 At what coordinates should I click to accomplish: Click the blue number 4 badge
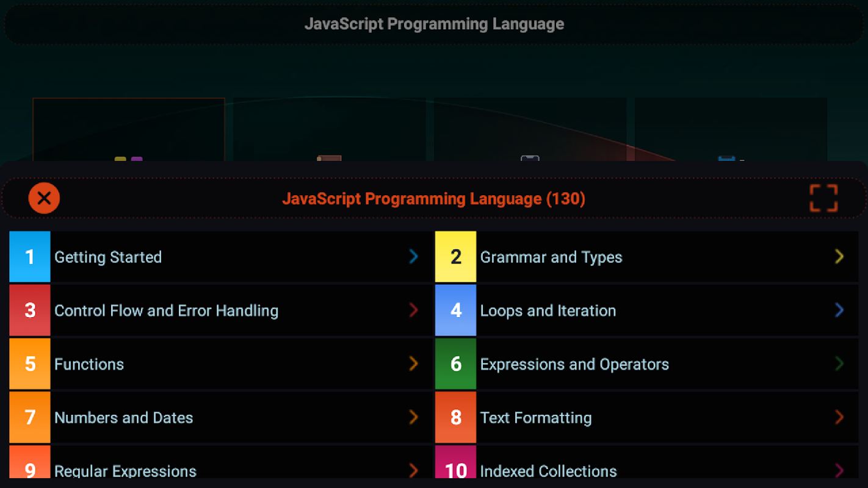point(455,310)
